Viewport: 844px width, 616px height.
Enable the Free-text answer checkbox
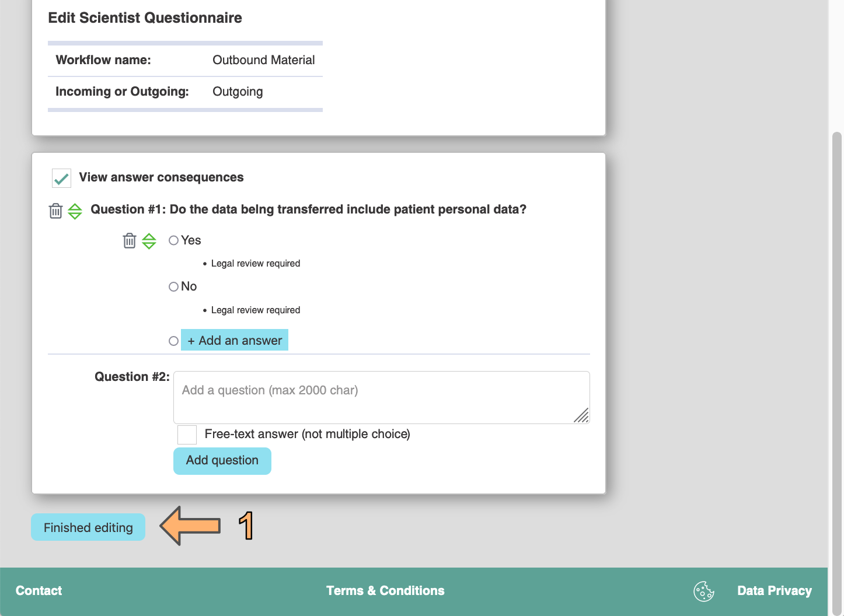tap(187, 435)
